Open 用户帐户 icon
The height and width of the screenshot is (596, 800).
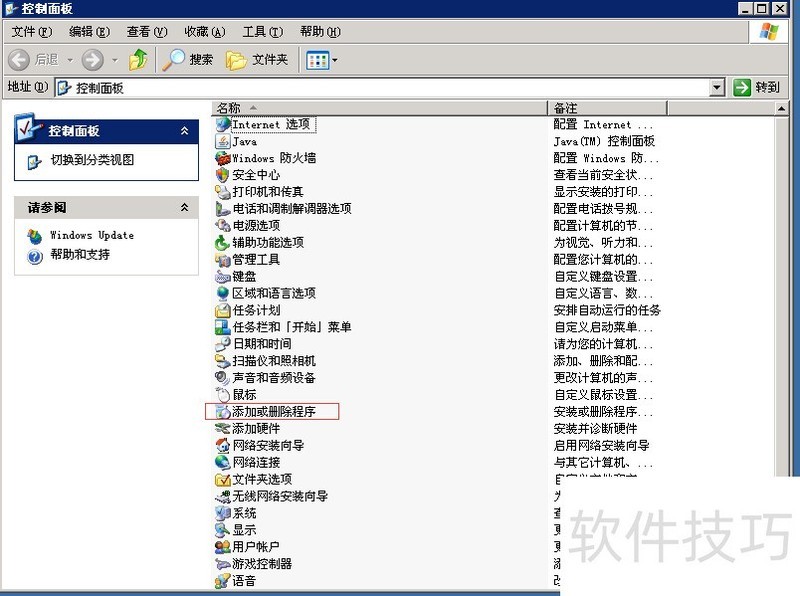pyautogui.click(x=222, y=547)
